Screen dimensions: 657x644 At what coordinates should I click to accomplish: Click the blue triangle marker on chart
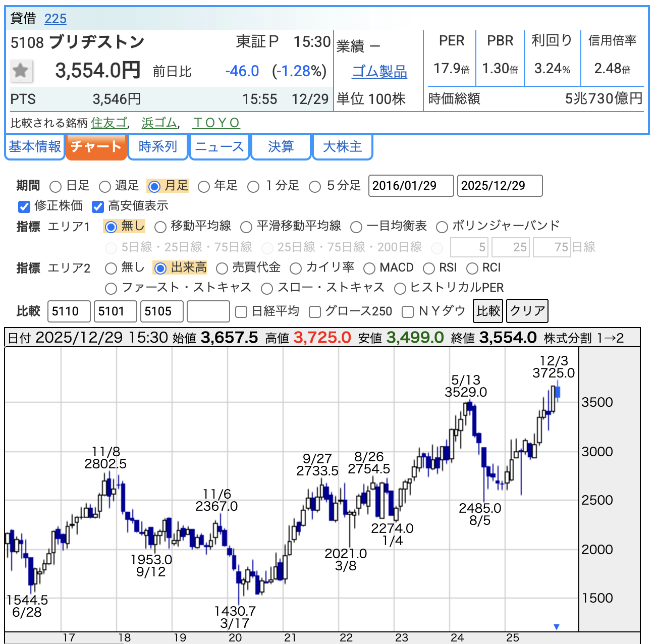click(x=556, y=627)
